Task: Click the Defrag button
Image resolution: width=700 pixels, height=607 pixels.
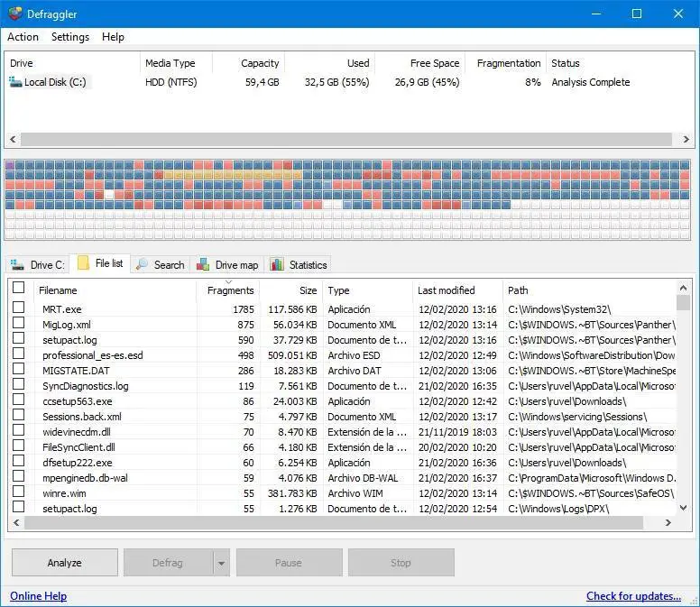Action: point(168,563)
